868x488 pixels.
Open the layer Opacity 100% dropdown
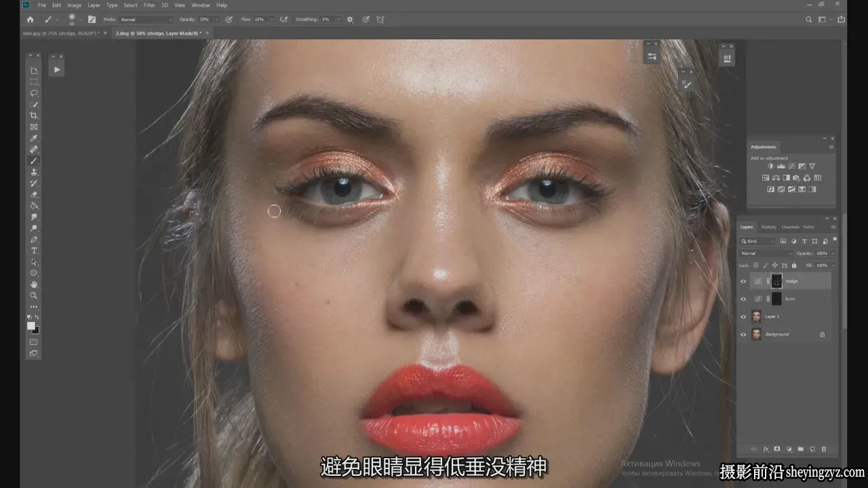tap(833, 253)
